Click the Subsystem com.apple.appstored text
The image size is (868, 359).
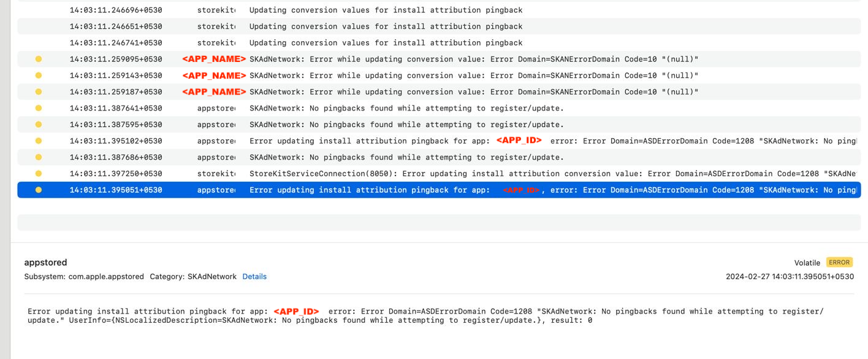84,277
